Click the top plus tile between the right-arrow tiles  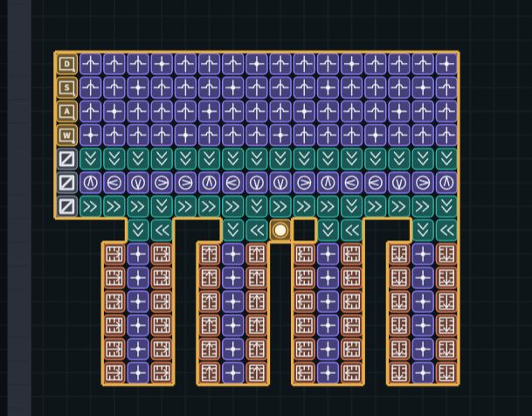(x=138, y=253)
